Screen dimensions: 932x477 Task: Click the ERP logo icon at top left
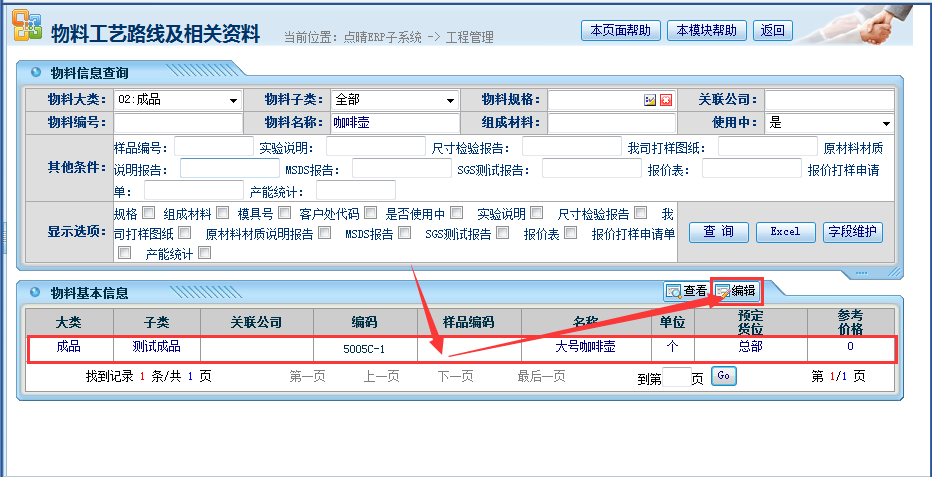tap(26, 30)
